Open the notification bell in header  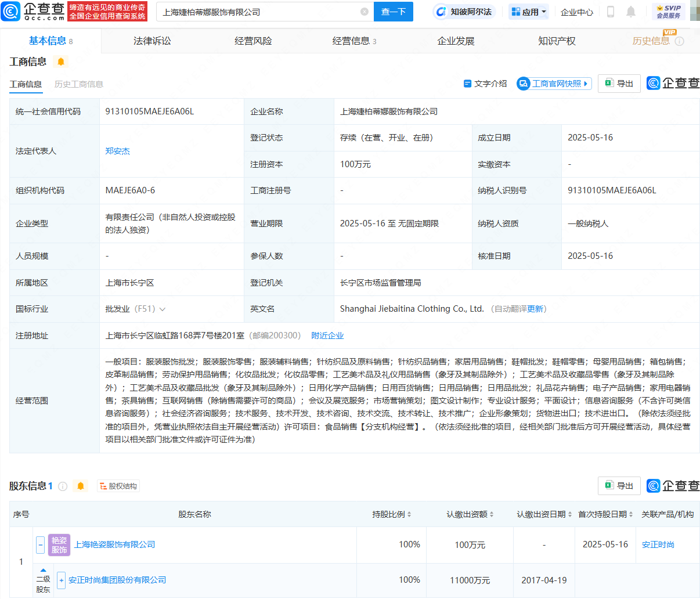pyautogui.click(x=631, y=12)
